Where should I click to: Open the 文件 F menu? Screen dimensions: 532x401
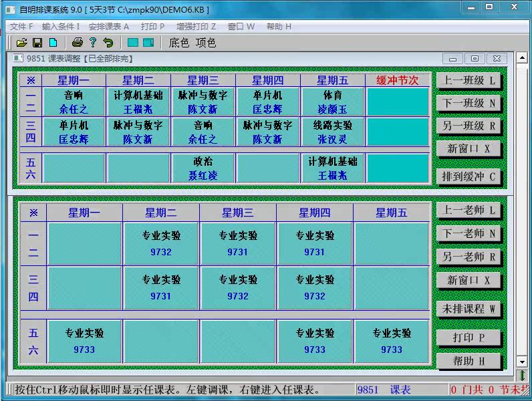(21, 27)
